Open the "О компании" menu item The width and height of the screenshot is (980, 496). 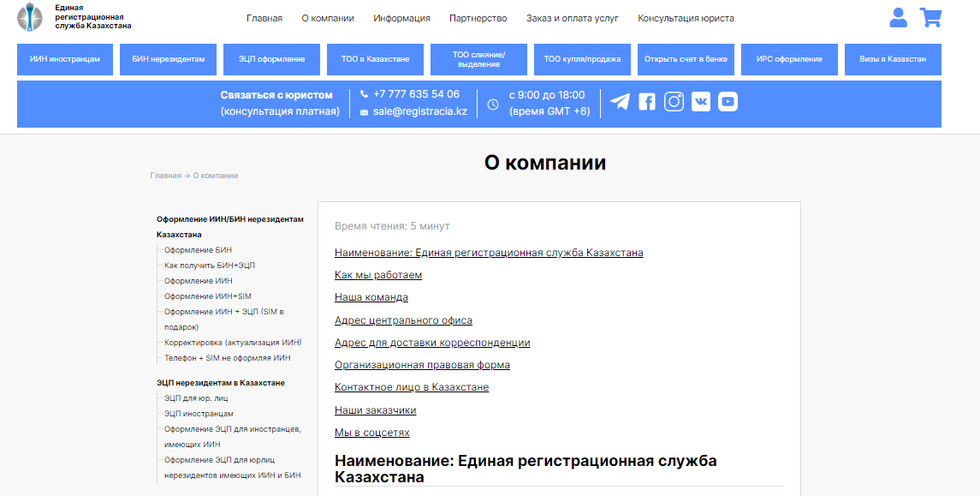point(328,18)
